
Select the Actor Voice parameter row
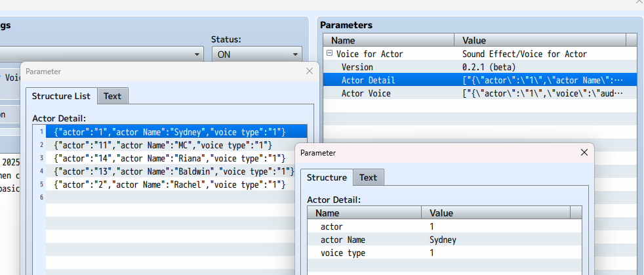pyautogui.click(x=480, y=93)
